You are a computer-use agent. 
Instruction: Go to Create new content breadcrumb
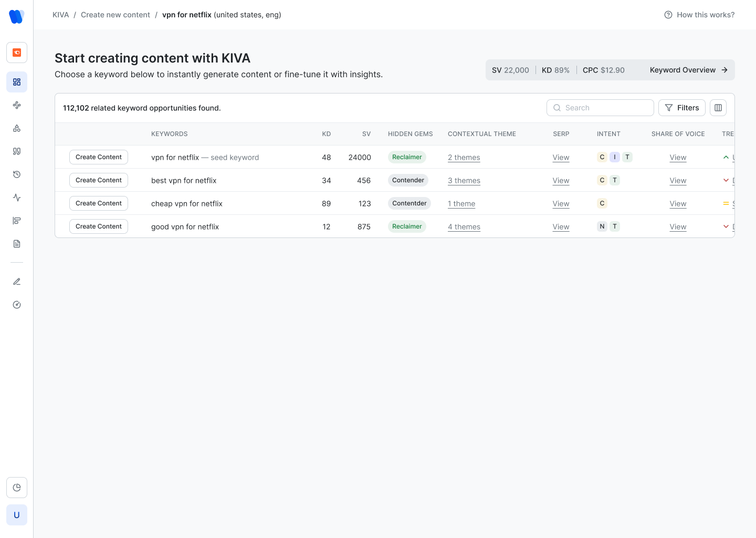[115, 15]
